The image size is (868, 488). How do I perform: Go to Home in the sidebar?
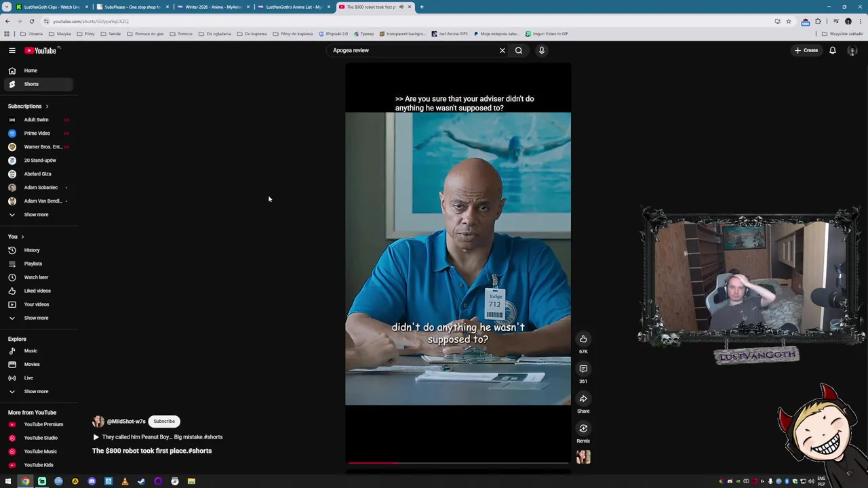tap(39, 70)
